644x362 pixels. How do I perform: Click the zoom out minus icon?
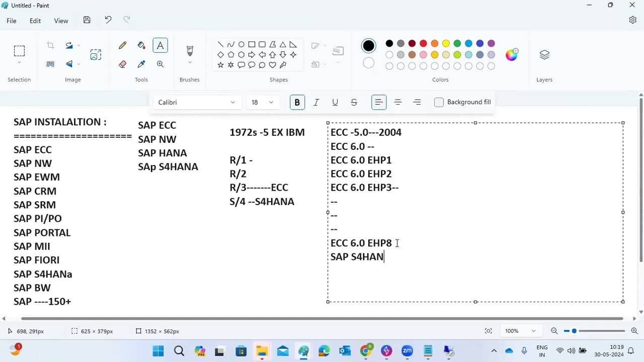coord(554,331)
